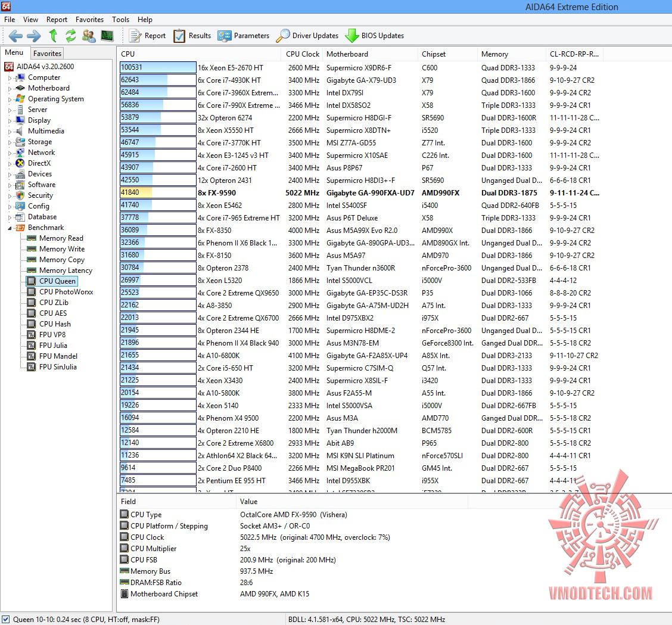Select CPU PhotoWorxx benchmark
The width and height of the screenshot is (672, 625).
66,292
